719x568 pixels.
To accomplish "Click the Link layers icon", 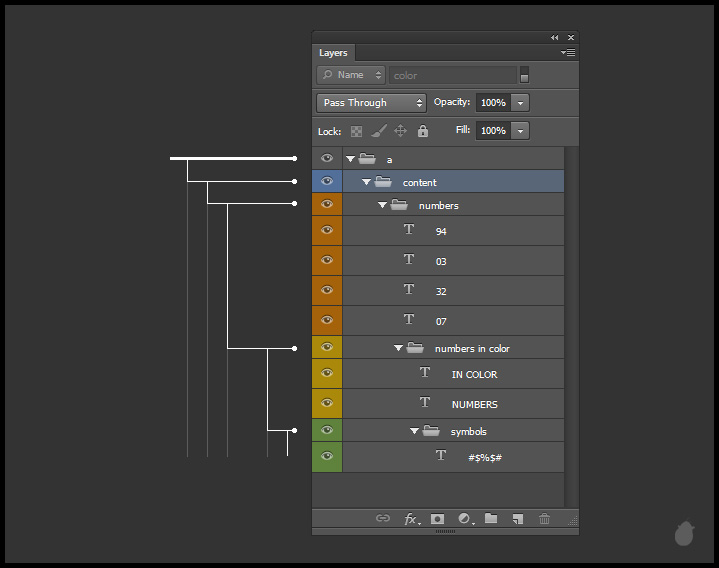I will click(382, 519).
